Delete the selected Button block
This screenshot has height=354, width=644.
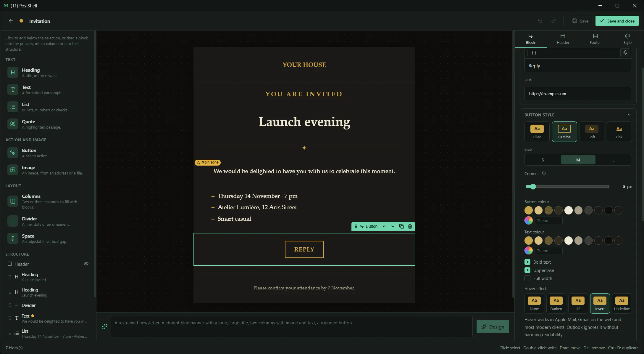410,226
